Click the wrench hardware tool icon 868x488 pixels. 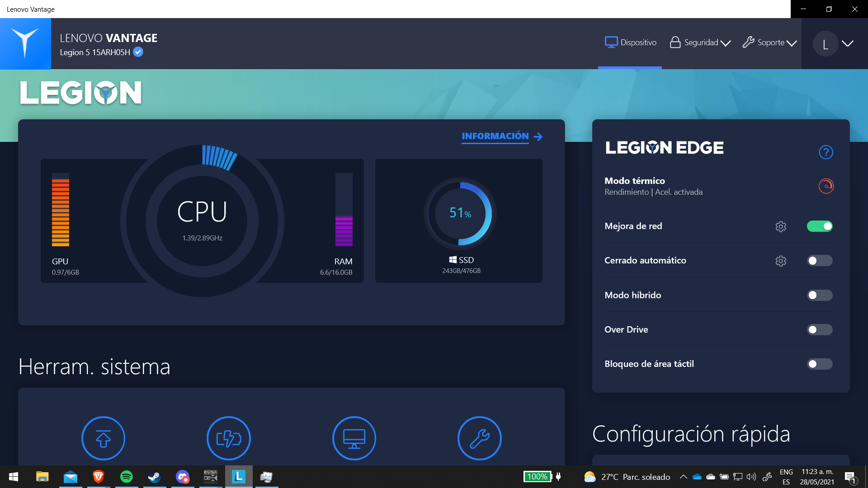pyautogui.click(x=479, y=438)
